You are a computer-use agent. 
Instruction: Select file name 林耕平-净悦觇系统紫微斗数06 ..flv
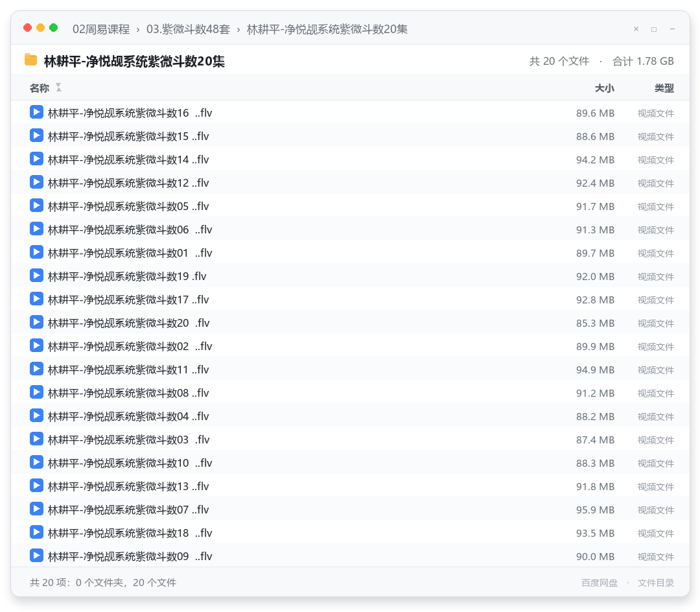130,230
